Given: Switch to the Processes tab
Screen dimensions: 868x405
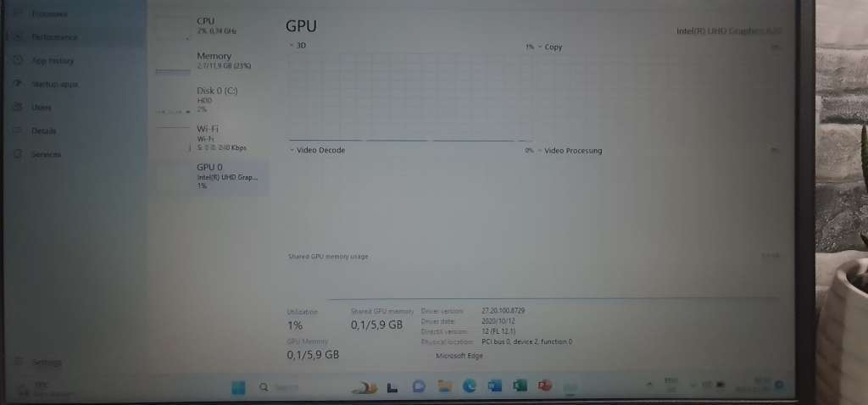Looking at the screenshot, I should pos(49,14).
